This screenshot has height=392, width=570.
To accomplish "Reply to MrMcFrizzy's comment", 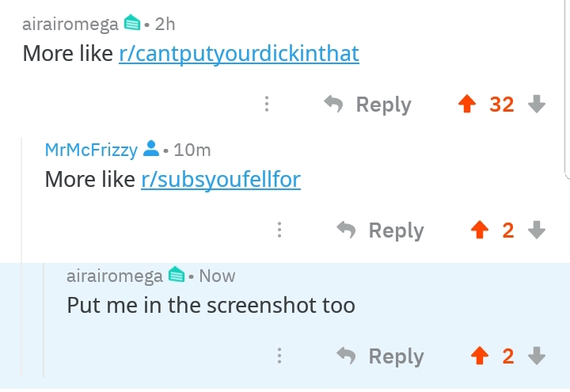I will [382, 230].
